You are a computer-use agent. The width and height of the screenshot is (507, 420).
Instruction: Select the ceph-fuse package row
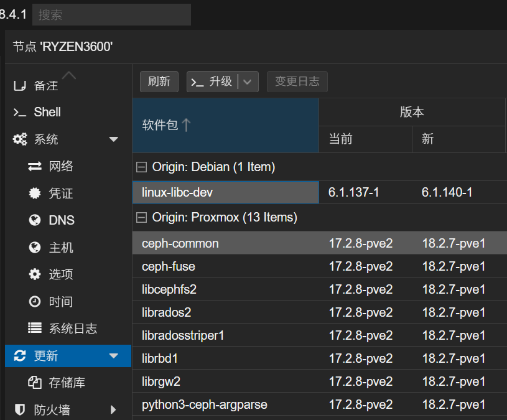point(320,266)
